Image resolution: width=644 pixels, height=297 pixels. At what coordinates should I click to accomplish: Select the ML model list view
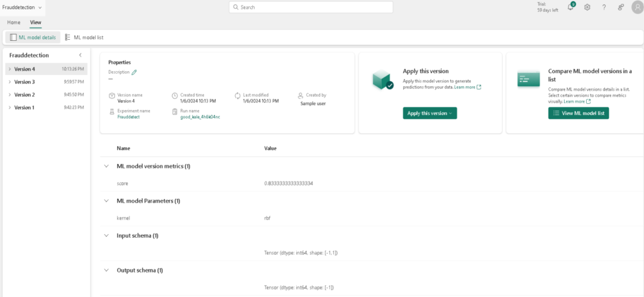click(84, 38)
